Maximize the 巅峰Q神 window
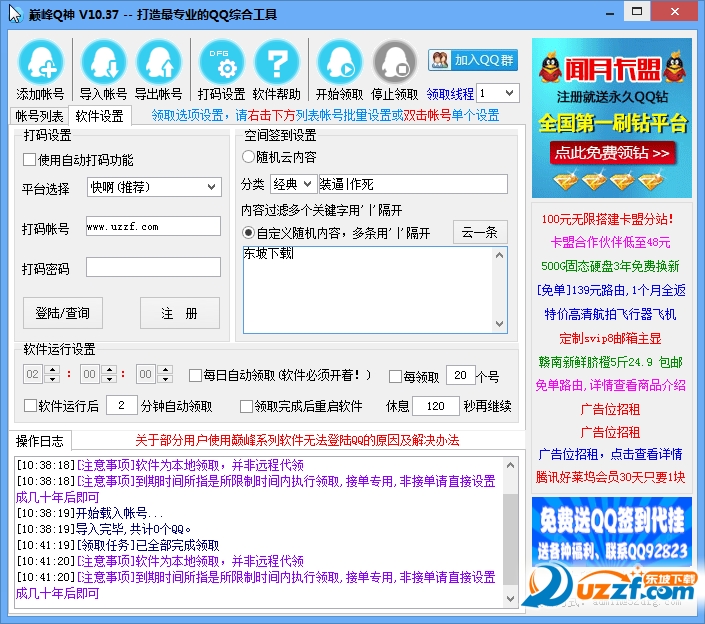The height and width of the screenshot is (624, 705). pos(637,12)
